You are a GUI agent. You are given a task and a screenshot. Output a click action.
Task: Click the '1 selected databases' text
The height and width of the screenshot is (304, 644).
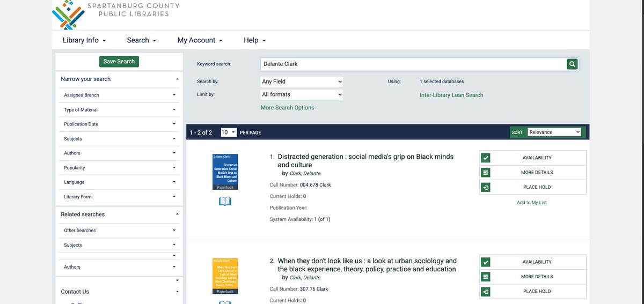[442, 81]
